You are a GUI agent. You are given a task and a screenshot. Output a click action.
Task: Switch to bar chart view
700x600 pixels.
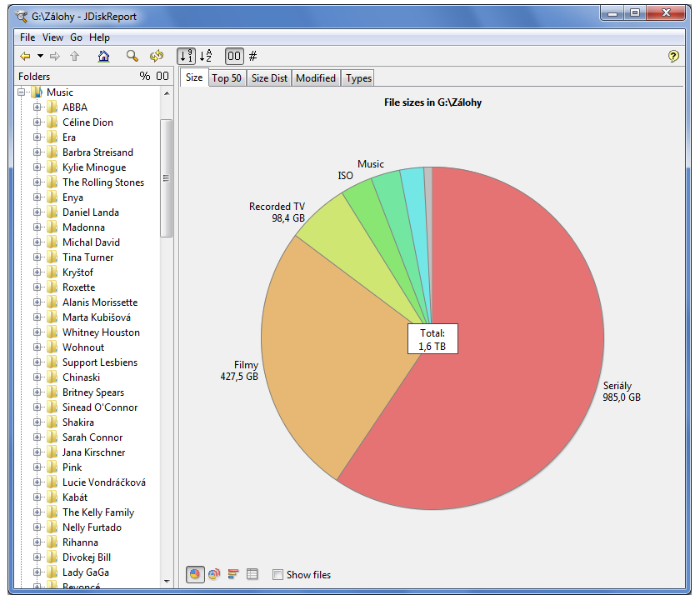tap(232, 574)
